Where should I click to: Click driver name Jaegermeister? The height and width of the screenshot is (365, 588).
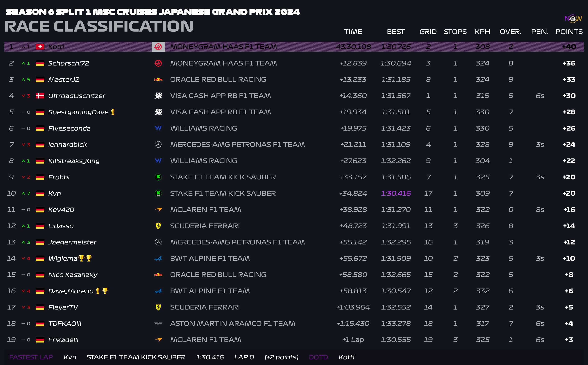pos(72,242)
